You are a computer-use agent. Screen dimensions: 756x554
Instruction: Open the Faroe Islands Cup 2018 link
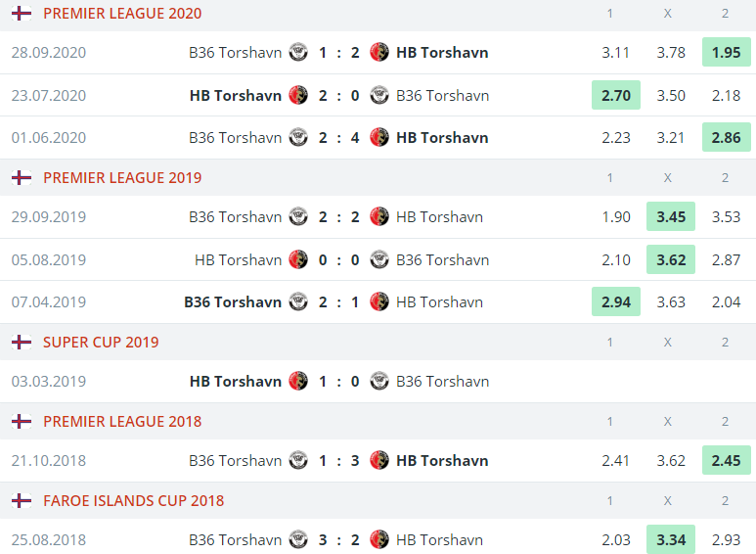point(134,500)
